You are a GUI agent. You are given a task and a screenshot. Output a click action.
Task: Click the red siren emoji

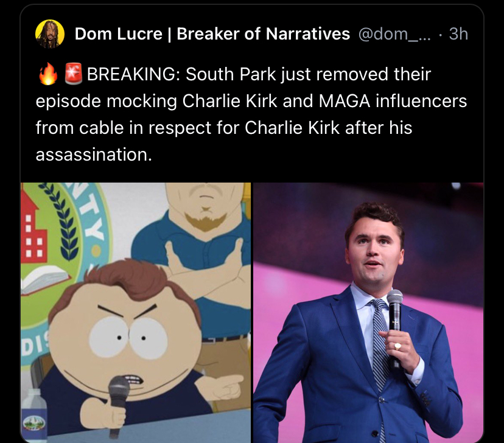[x=74, y=74]
